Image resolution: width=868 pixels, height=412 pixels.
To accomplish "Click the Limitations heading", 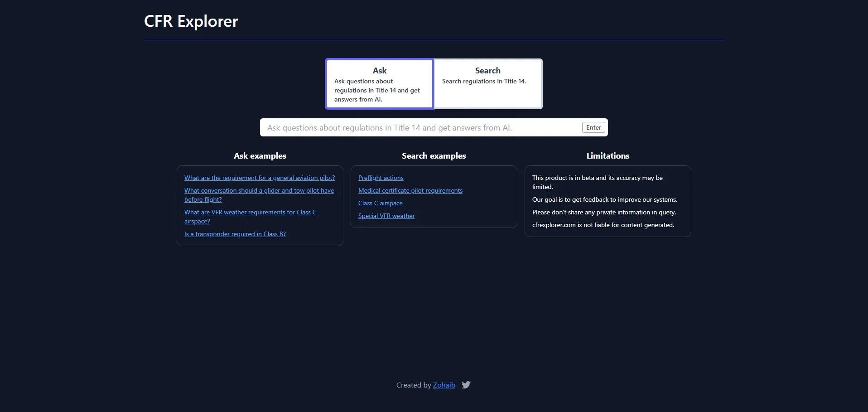I will pyautogui.click(x=608, y=156).
